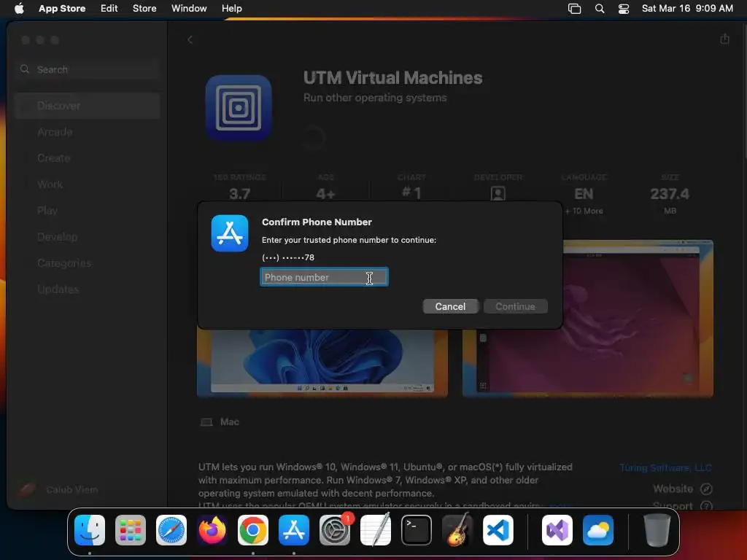
Task: Open Firefox from the Dock
Action: tap(212, 530)
